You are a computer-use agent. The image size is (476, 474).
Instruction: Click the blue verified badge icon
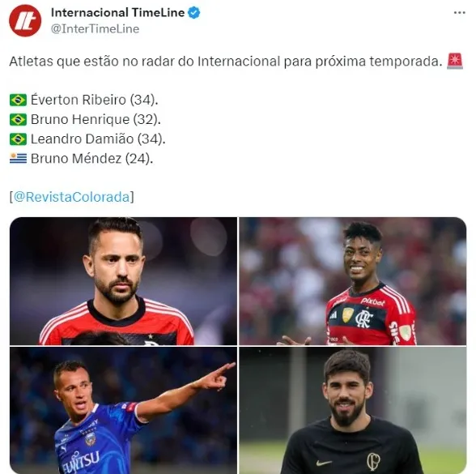[x=194, y=13]
